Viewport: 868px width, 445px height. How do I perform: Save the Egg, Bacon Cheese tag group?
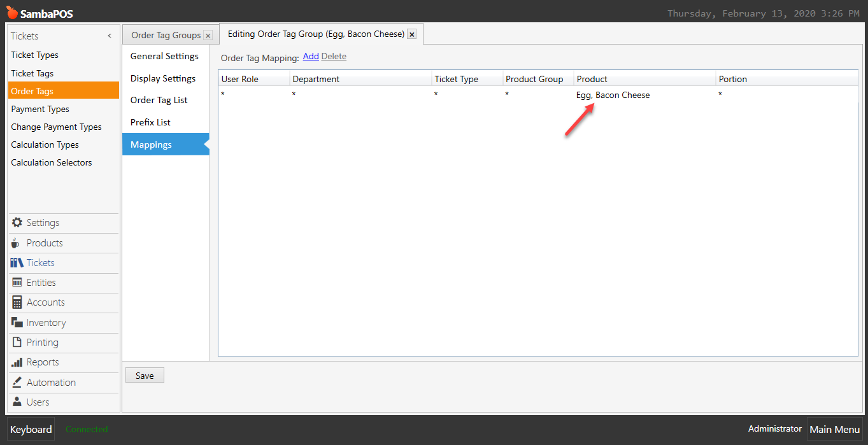(x=144, y=374)
